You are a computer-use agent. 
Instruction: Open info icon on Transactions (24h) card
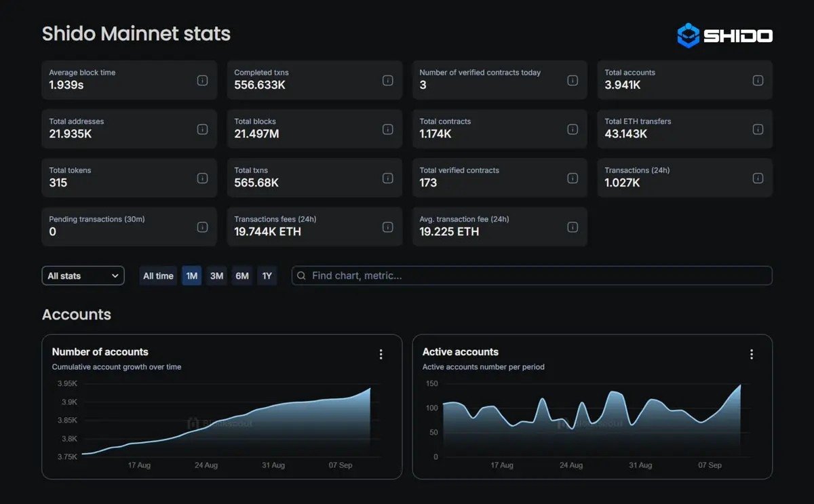[758, 178]
